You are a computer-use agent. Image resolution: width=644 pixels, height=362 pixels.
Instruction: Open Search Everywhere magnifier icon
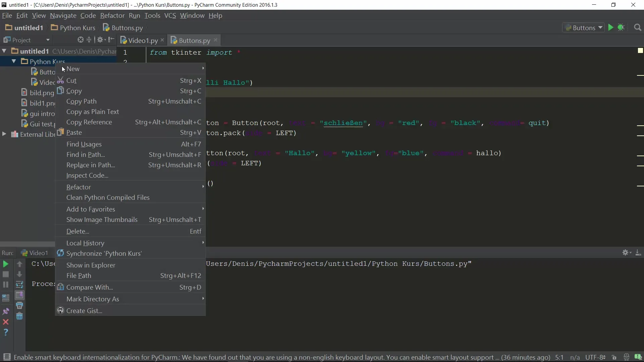638,27
